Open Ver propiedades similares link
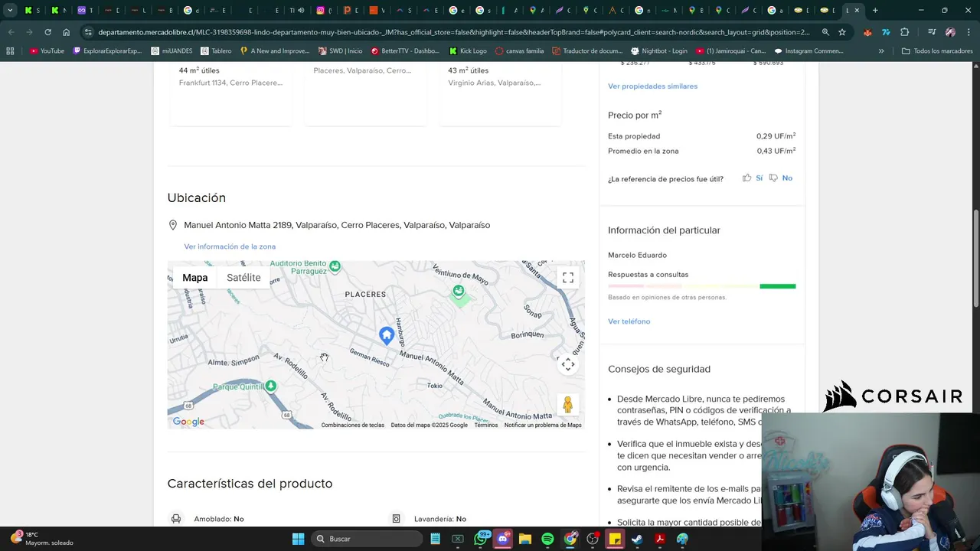Screen dimensions: 980x551 tap(652, 86)
